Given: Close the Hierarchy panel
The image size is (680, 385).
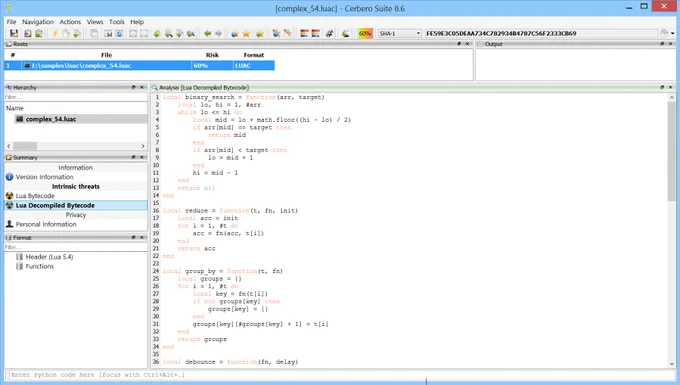Looking at the screenshot, I should point(142,87).
